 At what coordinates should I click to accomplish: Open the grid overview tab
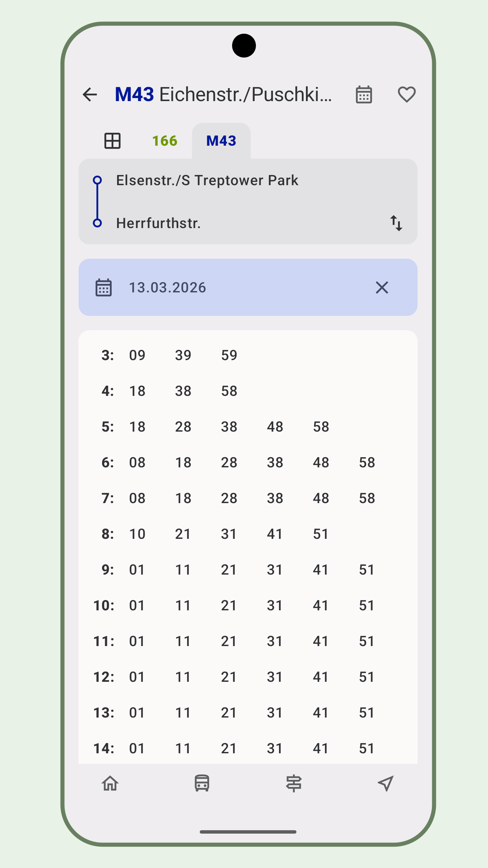click(x=112, y=141)
